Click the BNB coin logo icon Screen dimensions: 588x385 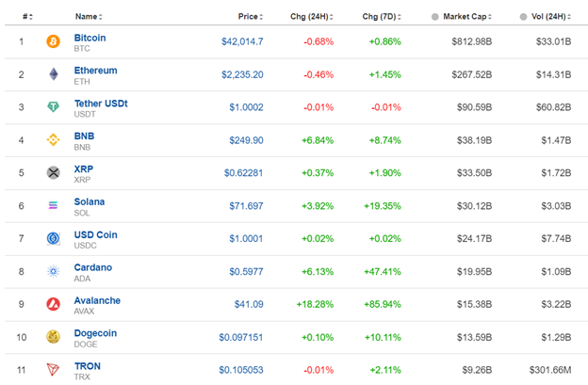click(x=53, y=140)
